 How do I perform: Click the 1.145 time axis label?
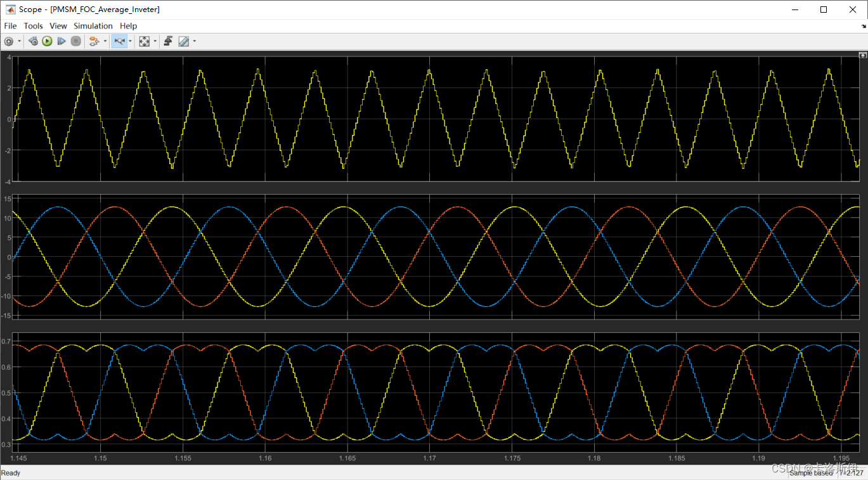(19, 458)
